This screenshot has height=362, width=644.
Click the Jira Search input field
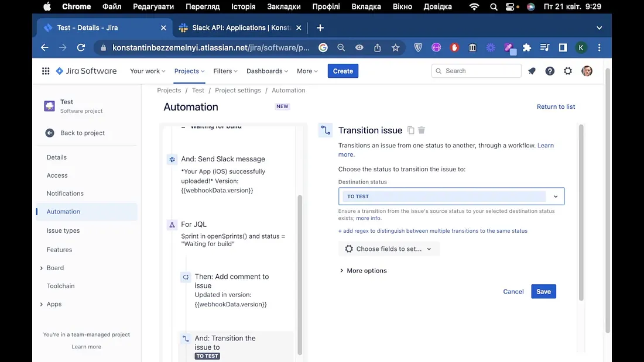pos(477,71)
